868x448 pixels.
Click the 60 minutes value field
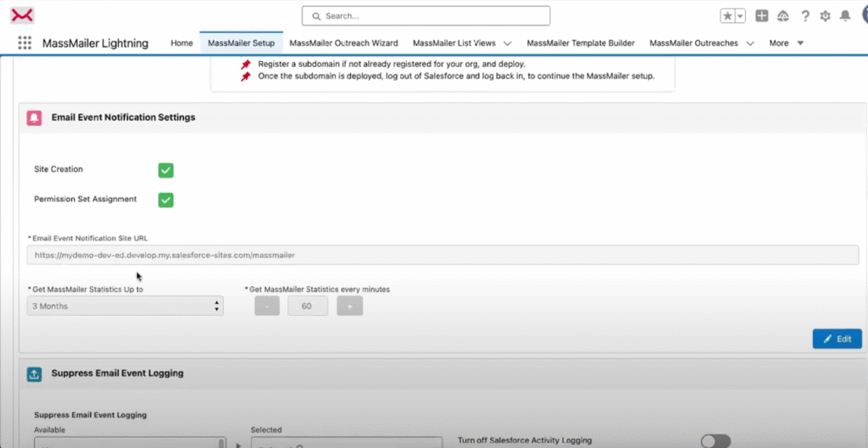point(308,306)
